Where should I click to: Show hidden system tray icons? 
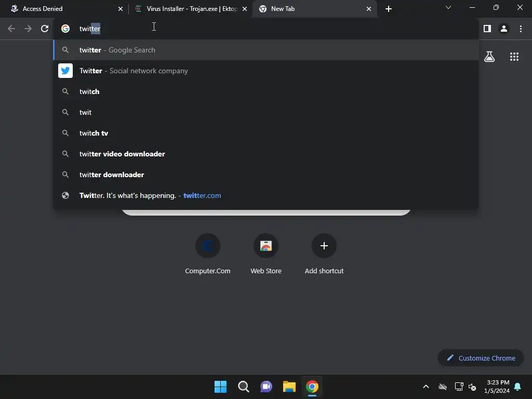coord(426,387)
